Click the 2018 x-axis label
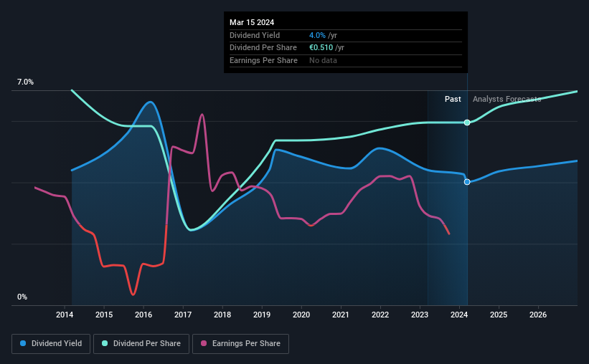This screenshot has height=364, width=589. click(x=222, y=315)
